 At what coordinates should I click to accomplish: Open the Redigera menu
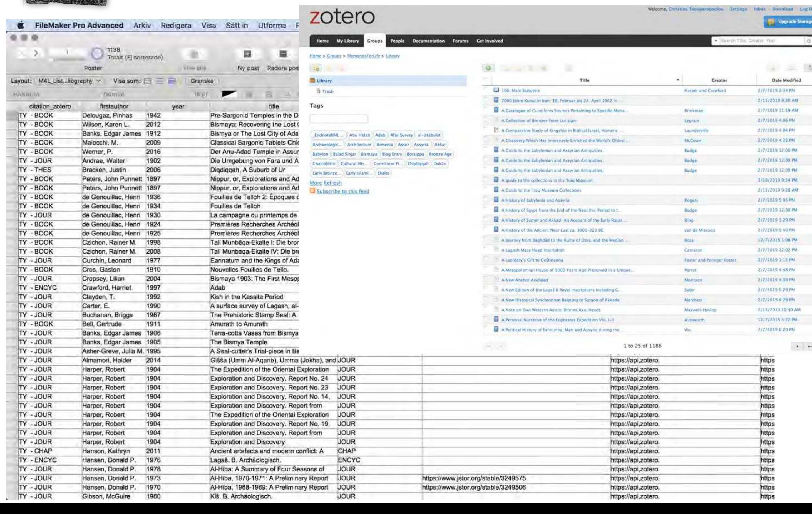pos(176,25)
